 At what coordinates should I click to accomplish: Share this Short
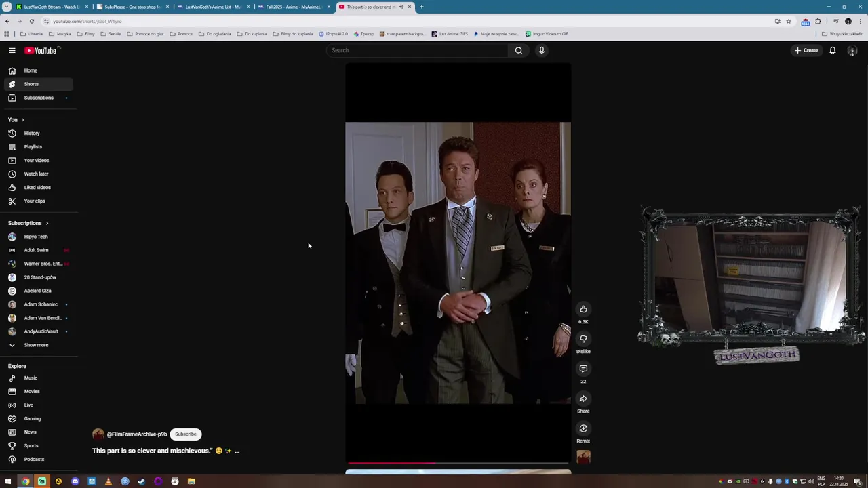point(583,399)
